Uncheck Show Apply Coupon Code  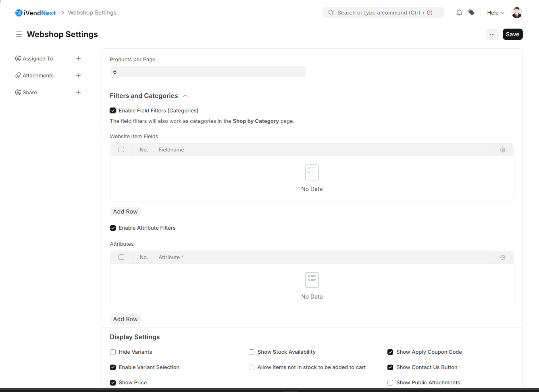click(390, 352)
